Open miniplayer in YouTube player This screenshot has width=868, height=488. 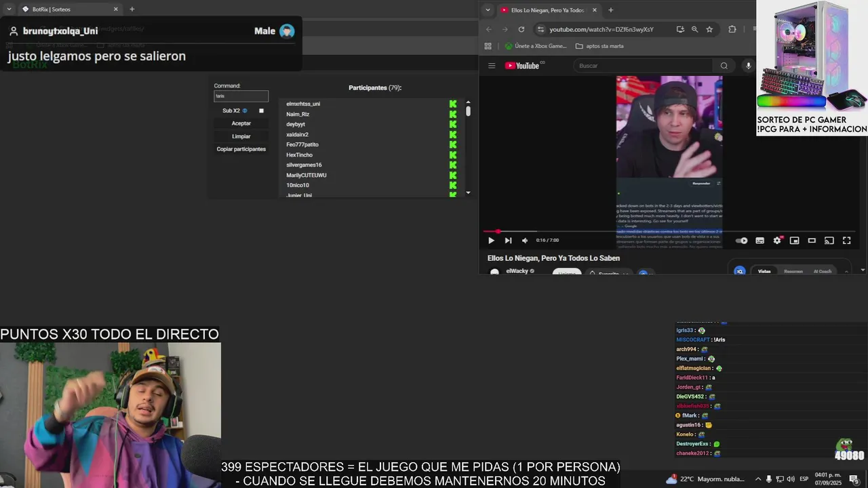794,241
